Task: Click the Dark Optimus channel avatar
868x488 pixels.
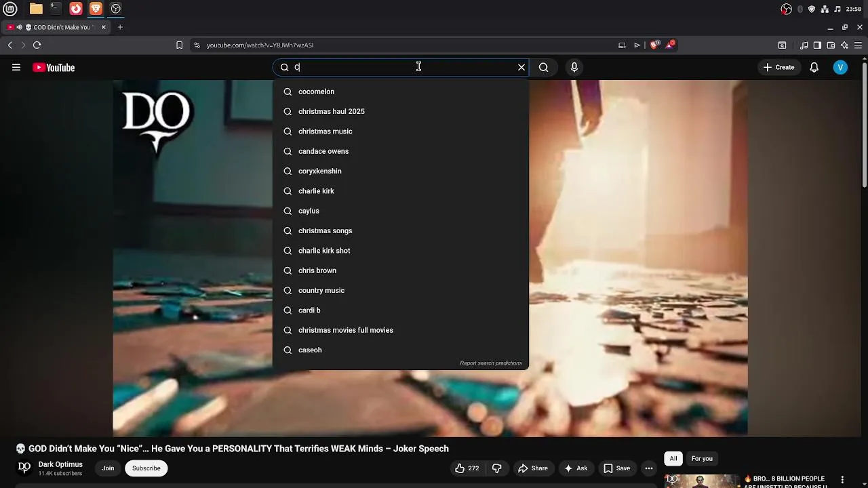Action: [x=24, y=468]
